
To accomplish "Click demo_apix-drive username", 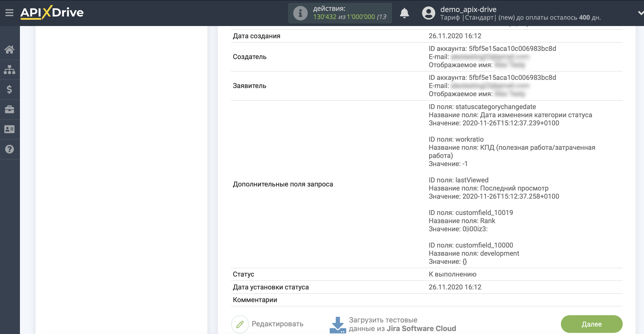I will [468, 9].
